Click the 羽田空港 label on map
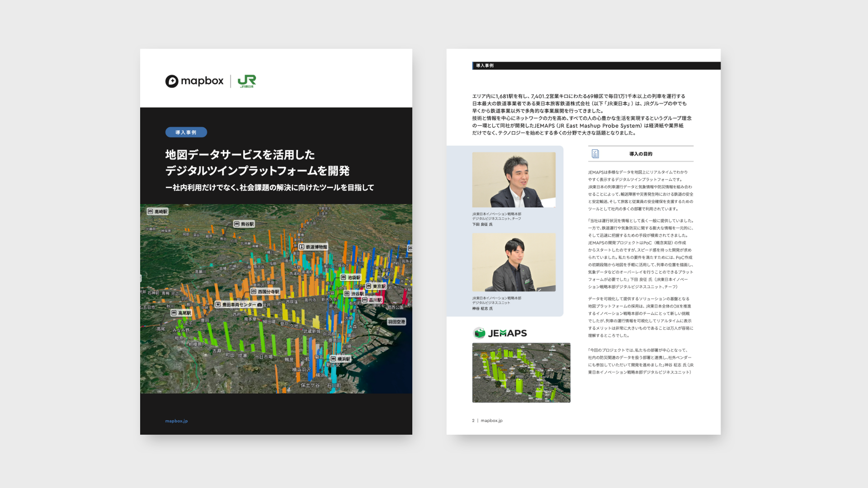 point(396,322)
